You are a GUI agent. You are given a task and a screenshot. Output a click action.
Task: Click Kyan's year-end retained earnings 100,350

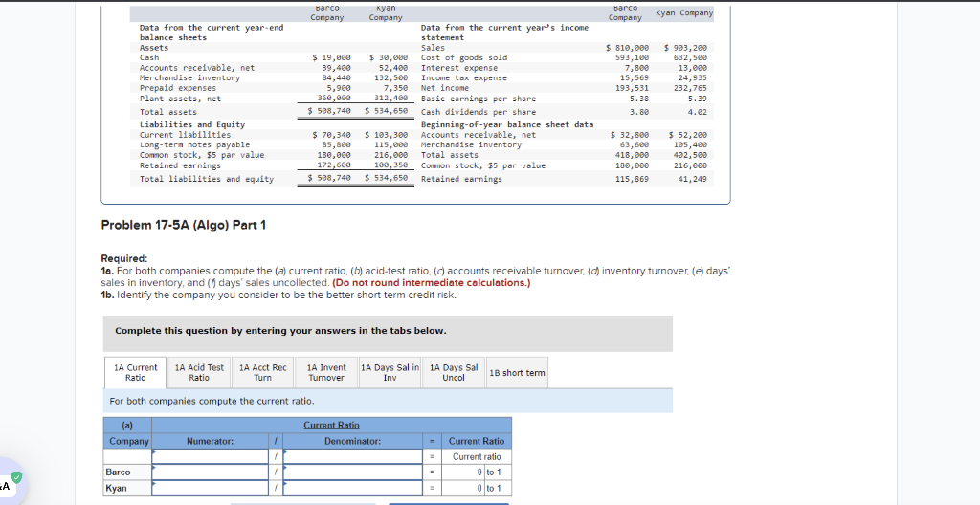390,165
